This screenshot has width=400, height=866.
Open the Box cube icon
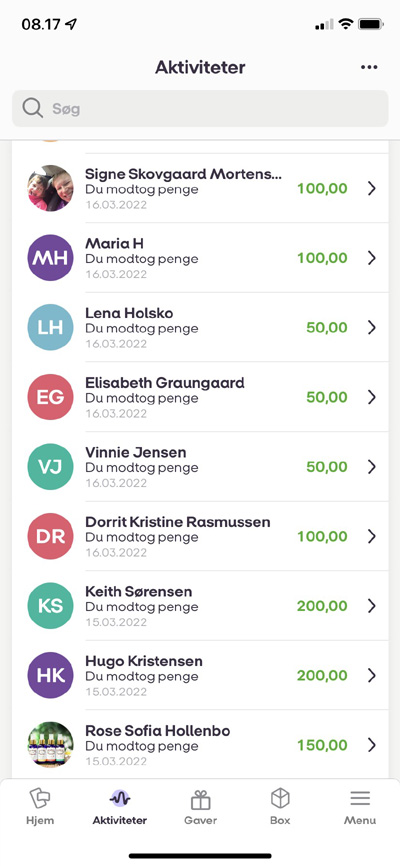(x=280, y=799)
